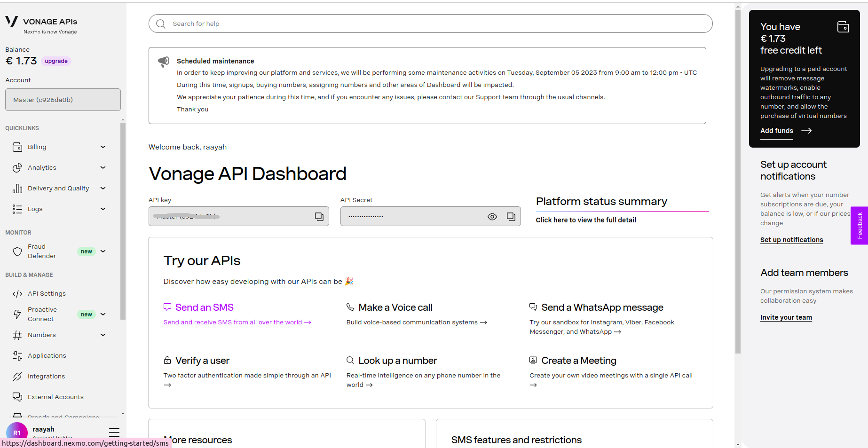Open API Settings from sidebar
The height and width of the screenshot is (448, 868).
point(47,293)
